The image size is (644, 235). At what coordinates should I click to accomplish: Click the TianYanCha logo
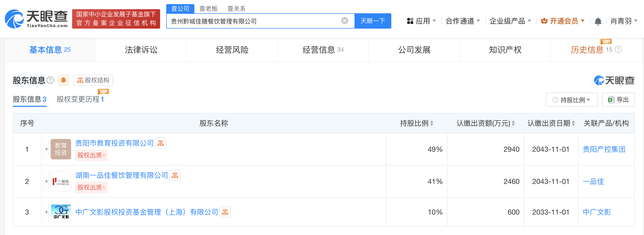(x=36, y=19)
